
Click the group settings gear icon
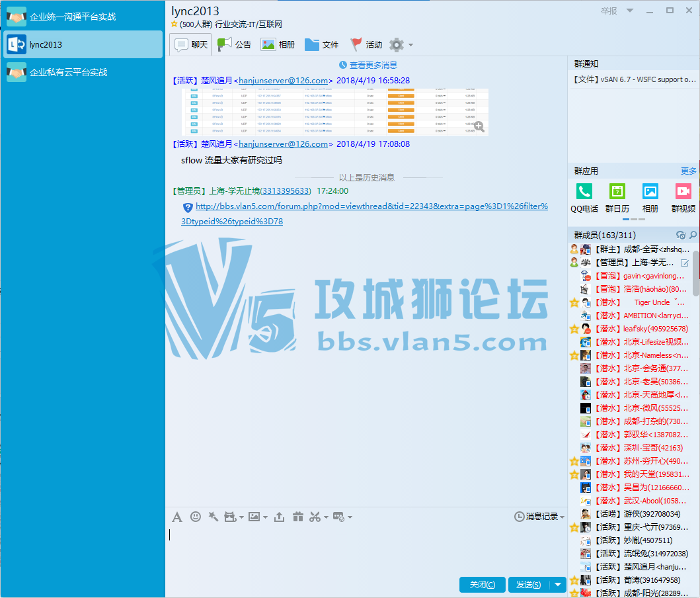pyautogui.click(x=397, y=45)
